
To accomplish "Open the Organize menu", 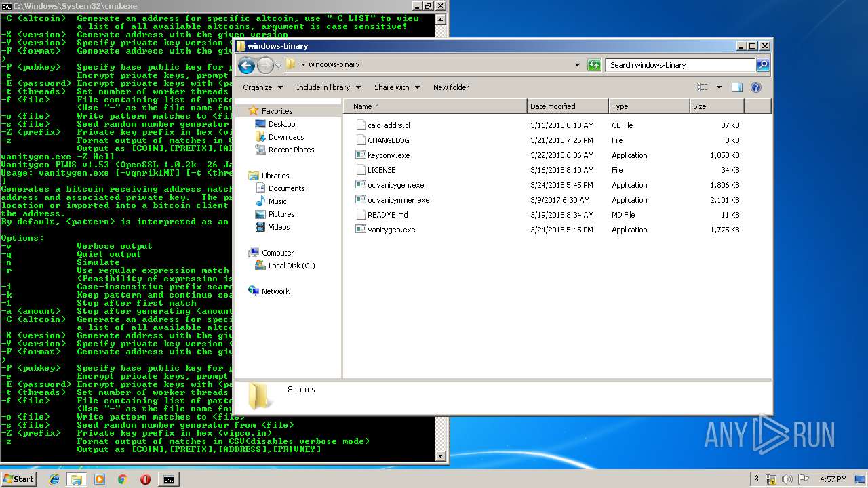I will tap(262, 87).
